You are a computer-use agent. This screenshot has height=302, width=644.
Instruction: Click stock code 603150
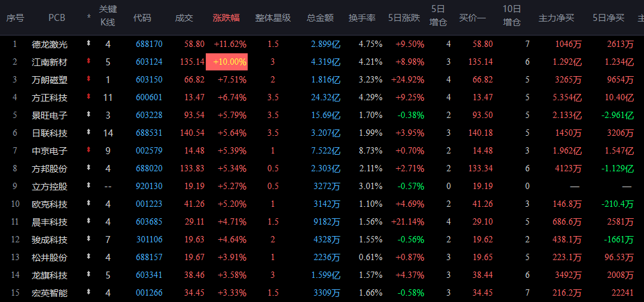[x=149, y=79]
